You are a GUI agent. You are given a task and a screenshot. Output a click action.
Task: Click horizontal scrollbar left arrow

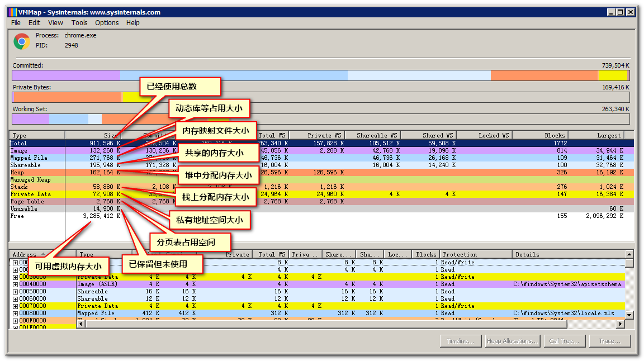coord(80,324)
